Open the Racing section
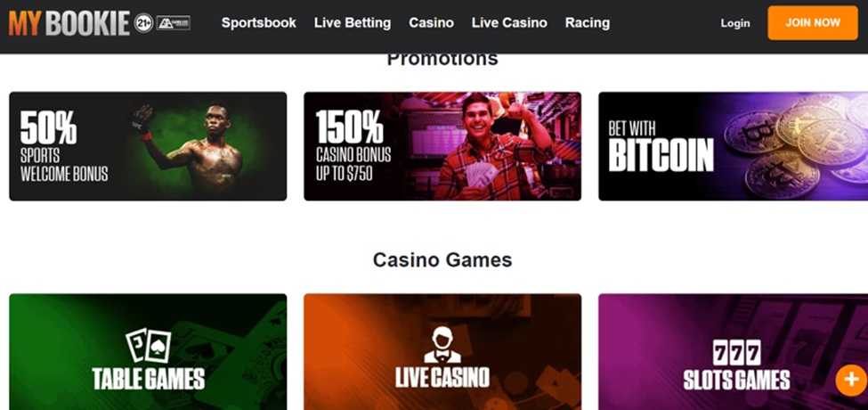Screen dimensions: 868x410 point(588,22)
